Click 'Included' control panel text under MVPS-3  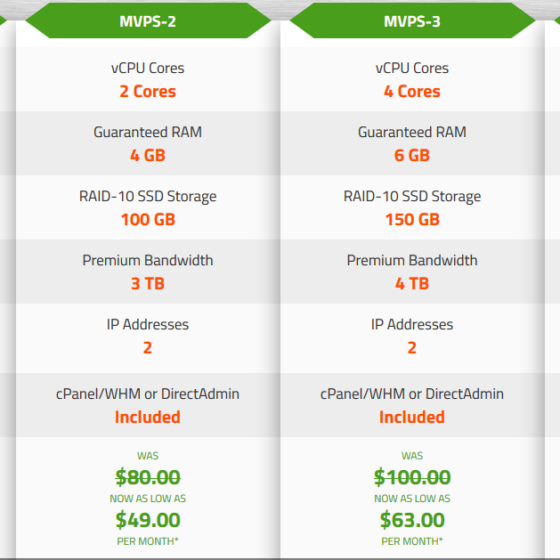[x=412, y=417]
